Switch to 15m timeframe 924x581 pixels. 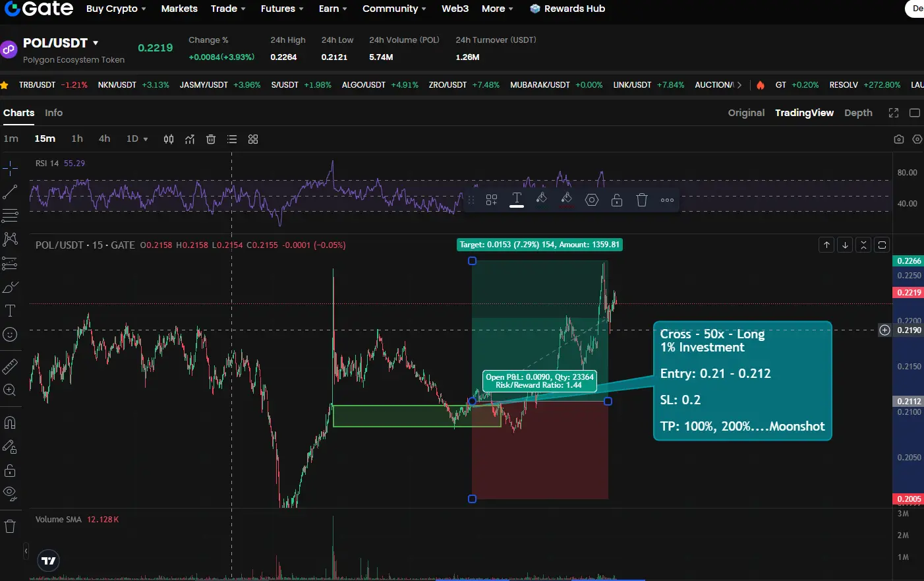point(45,138)
